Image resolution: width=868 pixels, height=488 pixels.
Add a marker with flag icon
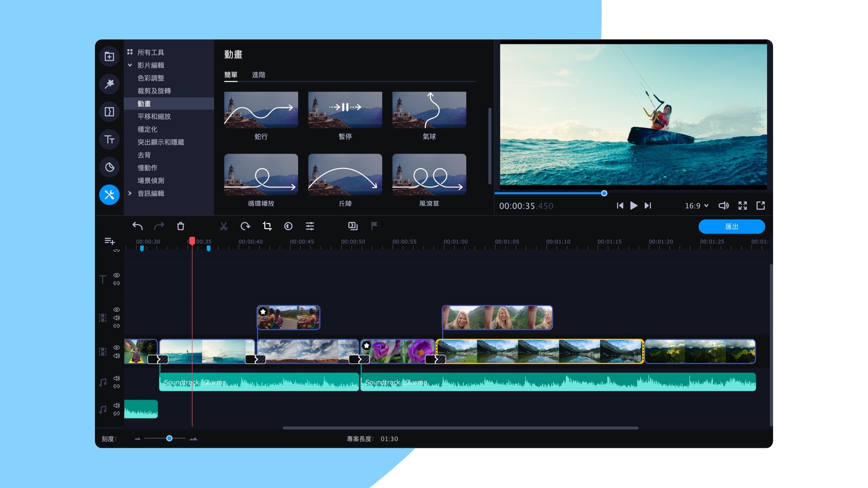374,226
